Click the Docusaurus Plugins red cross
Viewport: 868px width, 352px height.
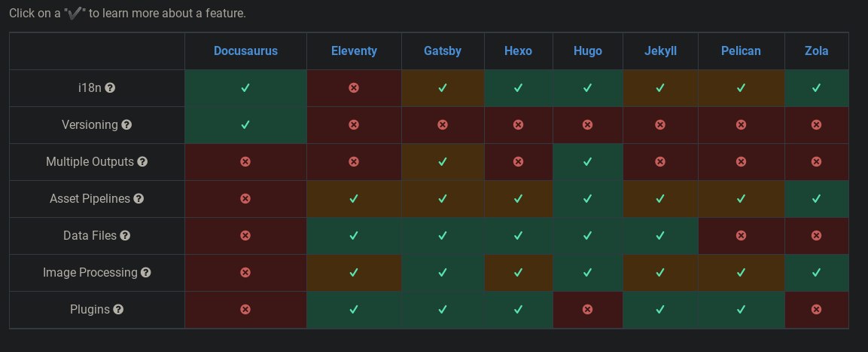(245, 309)
